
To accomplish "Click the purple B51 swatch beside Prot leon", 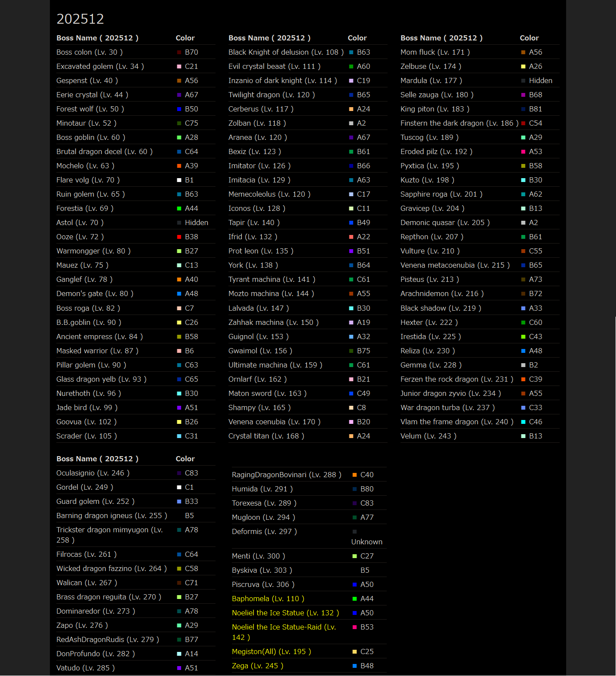I will 351,251.
